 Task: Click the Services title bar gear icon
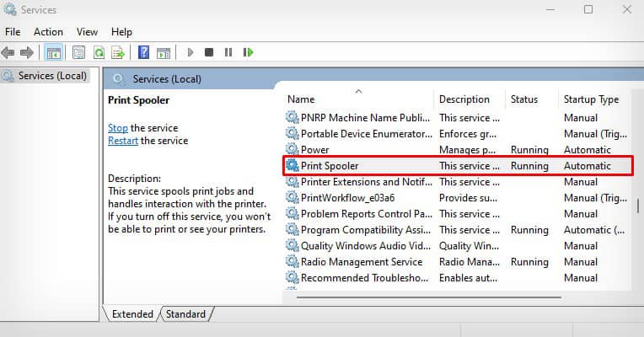point(10,9)
